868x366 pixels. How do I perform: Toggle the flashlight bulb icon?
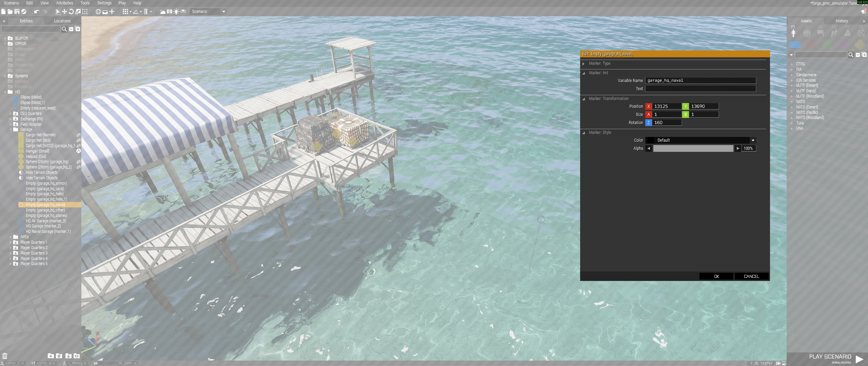tap(176, 12)
